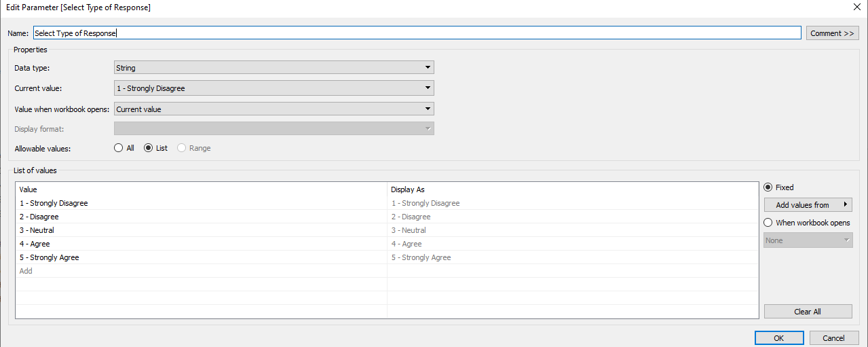Open the Data type dropdown
The width and height of the screenshot is (868, 347).
point(274,68)
